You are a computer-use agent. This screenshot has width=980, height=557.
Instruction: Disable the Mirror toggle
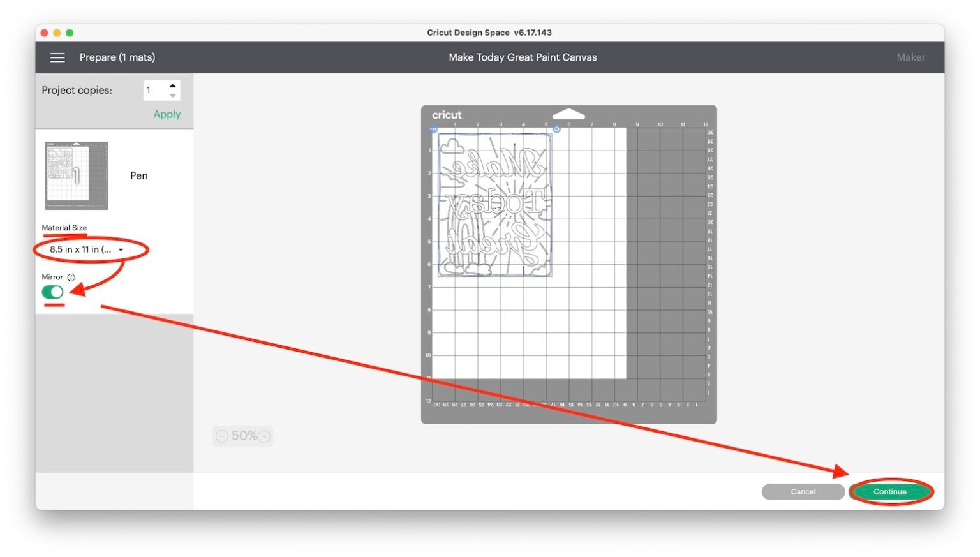tap(52, 292)
